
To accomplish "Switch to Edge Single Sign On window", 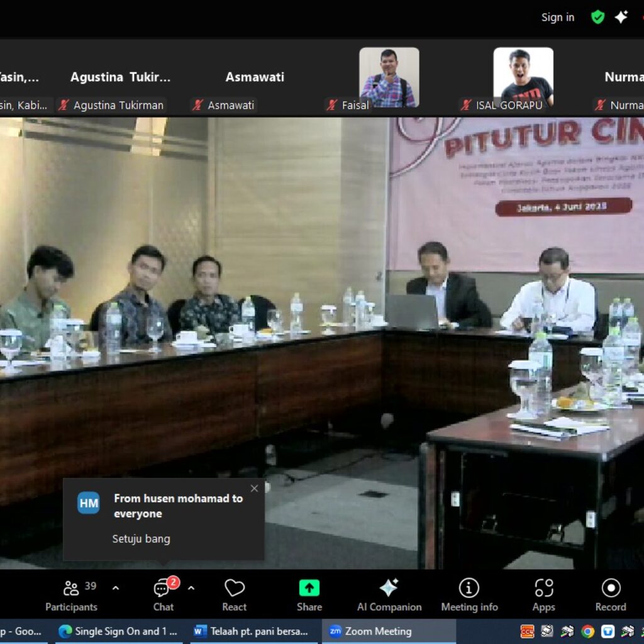I will (118, 631).
